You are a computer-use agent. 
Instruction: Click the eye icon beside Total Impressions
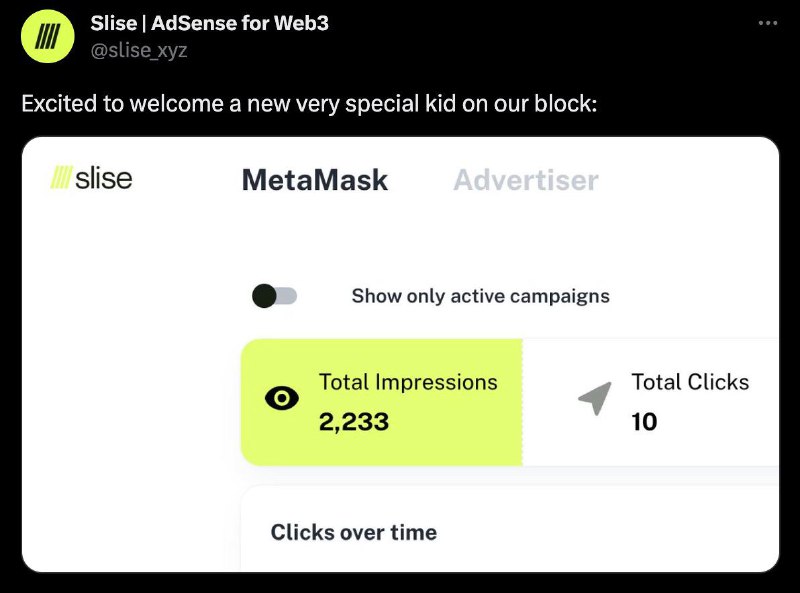(282, 398)
